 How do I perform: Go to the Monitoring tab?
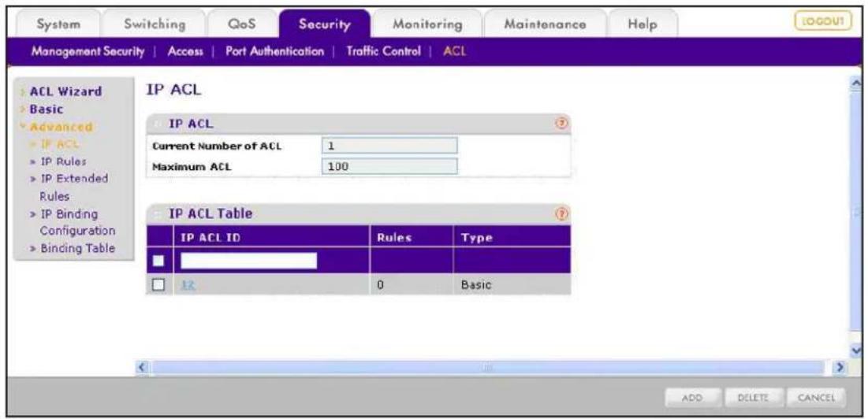point(427,25)
